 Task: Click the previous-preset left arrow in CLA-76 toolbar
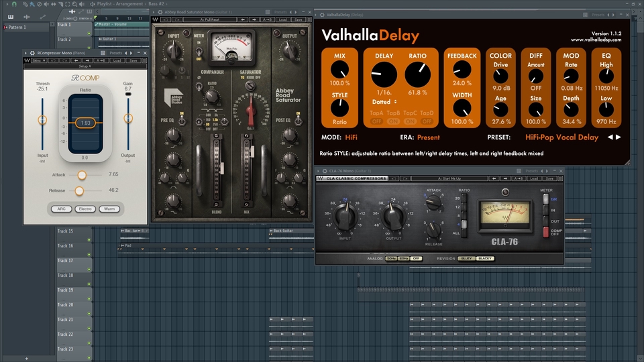pos(494,178)
